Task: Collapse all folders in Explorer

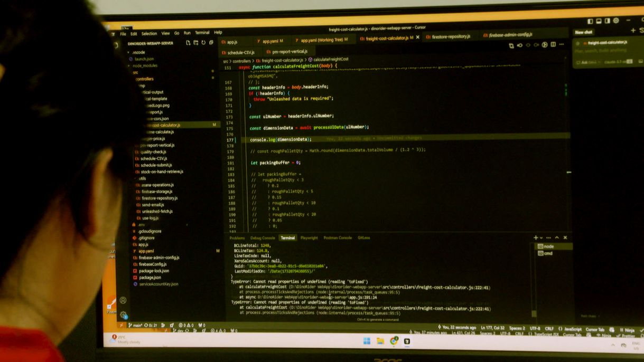Action: [x=211, y=43]
